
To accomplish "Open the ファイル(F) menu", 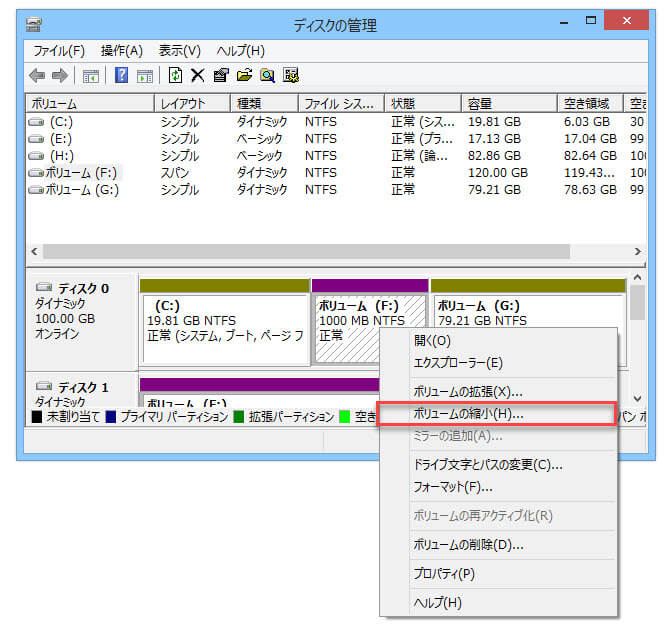I will coord(59,51).
